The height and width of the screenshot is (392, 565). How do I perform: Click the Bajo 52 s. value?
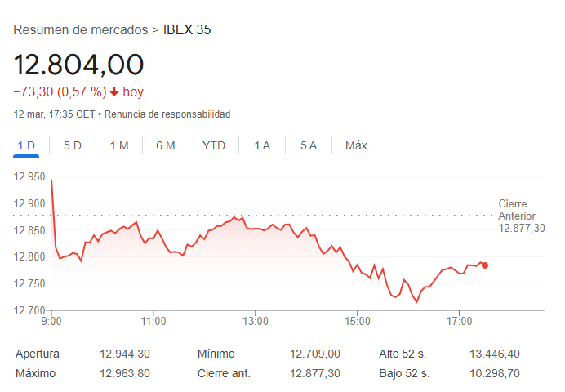496,373
